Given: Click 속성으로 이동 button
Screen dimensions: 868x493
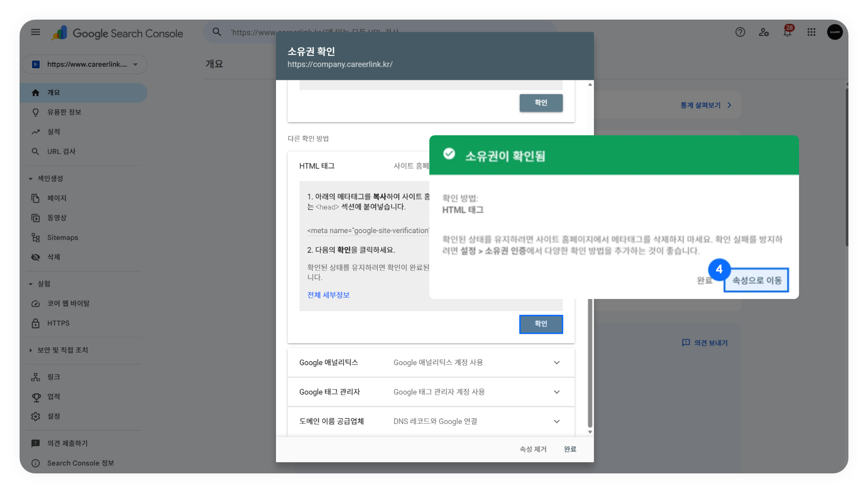Looking at the screenshot, I should coord(756,280).
